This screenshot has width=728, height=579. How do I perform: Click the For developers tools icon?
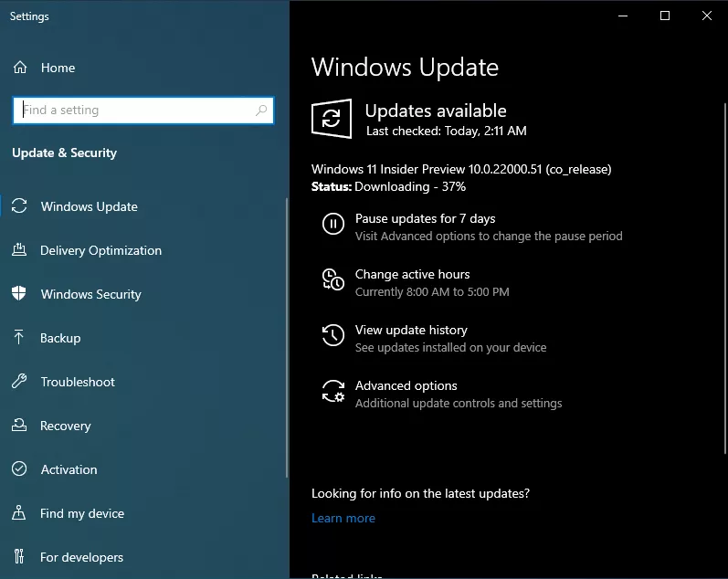click(x=18, y=556)
